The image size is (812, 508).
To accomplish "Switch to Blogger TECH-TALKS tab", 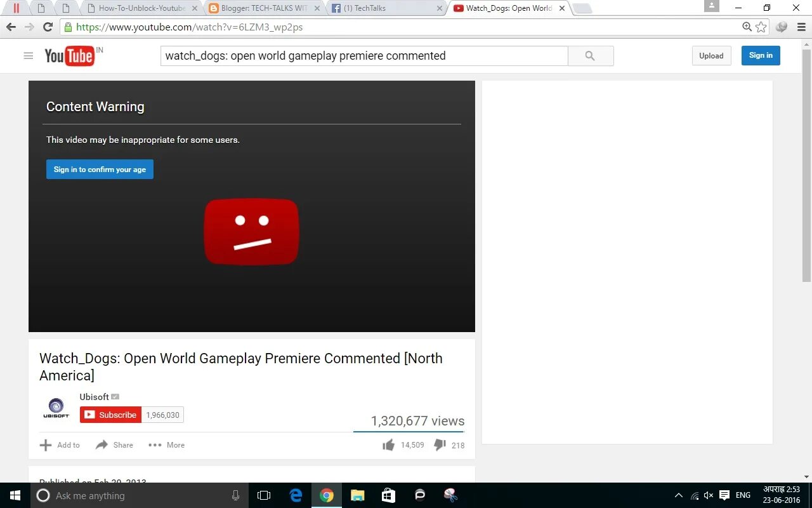I will coord(265,8).
